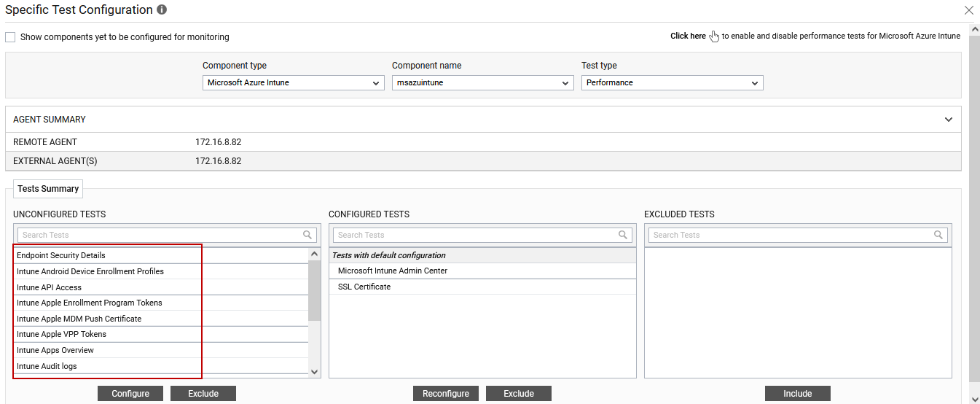Image resolution: width=980 pixels, height=404 pixels.
Task: Click search icon in Configured Tests box
Action: coord(624,235)
